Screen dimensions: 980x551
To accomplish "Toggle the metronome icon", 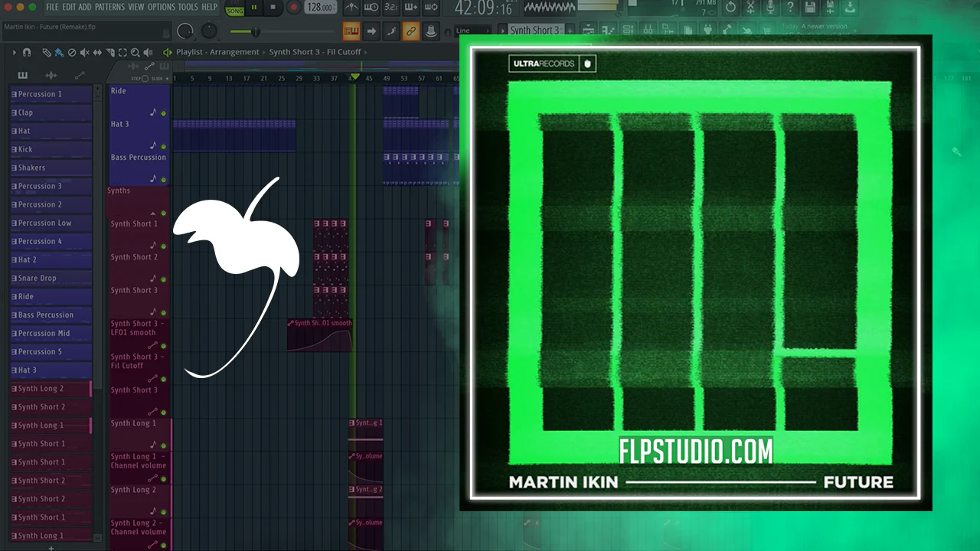I will coord(351,8).
